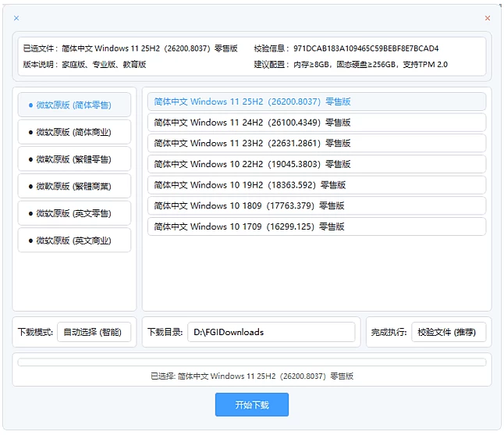
Task: Click the download progress bar
Action: (x=251, y=362)
